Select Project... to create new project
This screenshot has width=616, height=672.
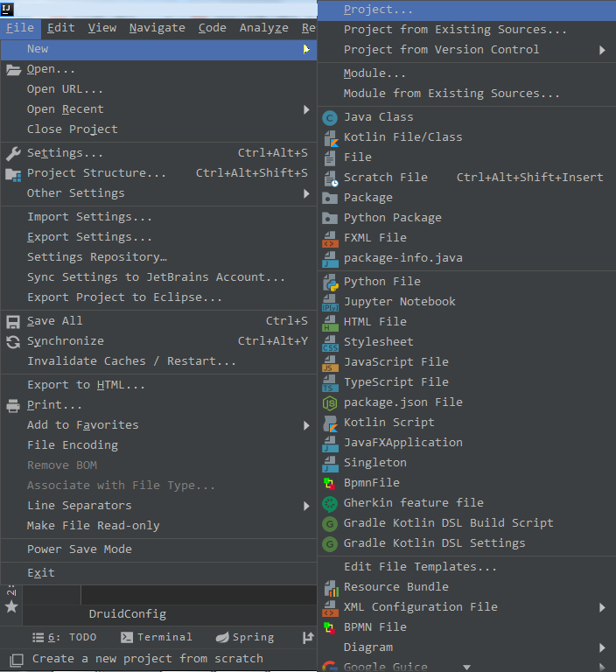(378, 10)
